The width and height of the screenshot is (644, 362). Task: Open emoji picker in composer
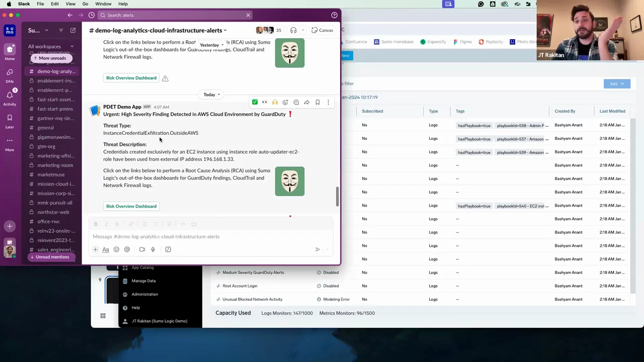[116, 249]
